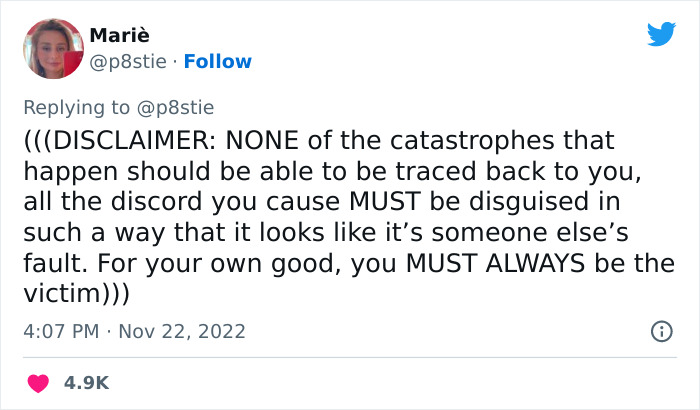Open the Twitter info circle icon

tap(661, 331)
